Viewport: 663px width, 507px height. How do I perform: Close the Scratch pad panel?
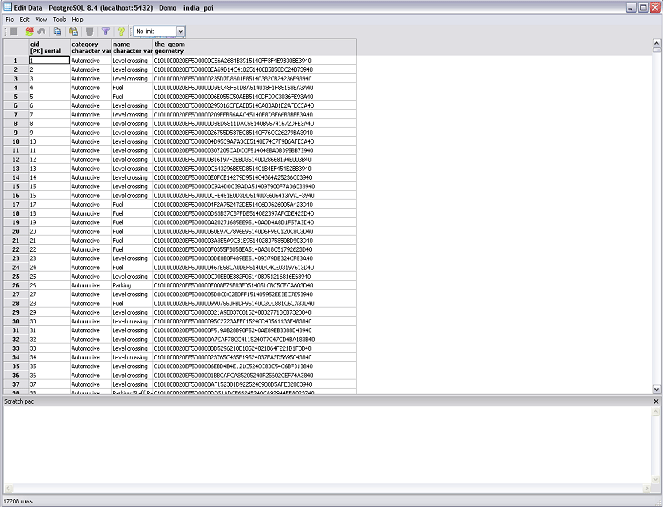(656, 401)
